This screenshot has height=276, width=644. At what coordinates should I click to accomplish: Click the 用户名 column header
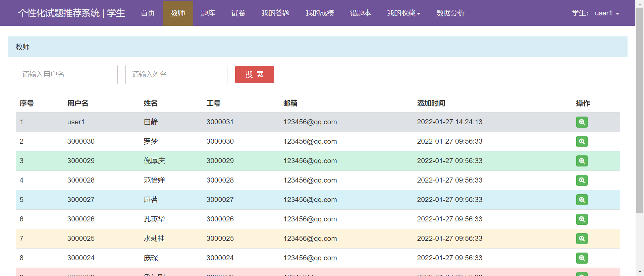78,103
